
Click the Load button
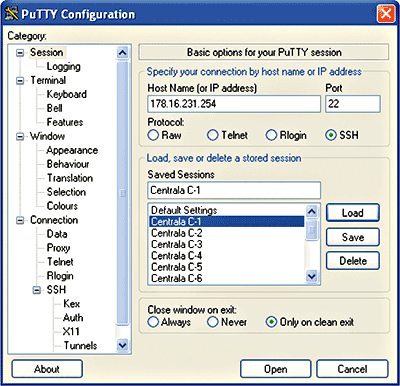click(353, 213)
